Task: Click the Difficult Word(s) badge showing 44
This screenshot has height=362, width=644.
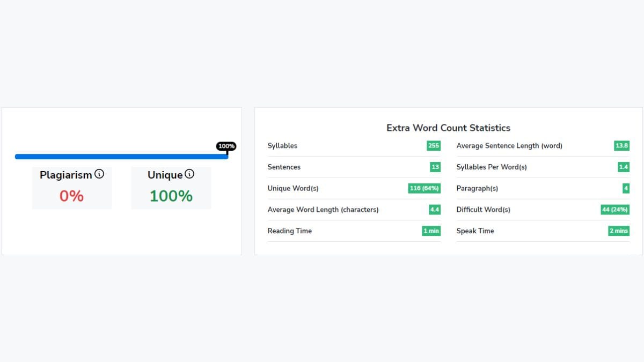Action: [x=614, y=210]
